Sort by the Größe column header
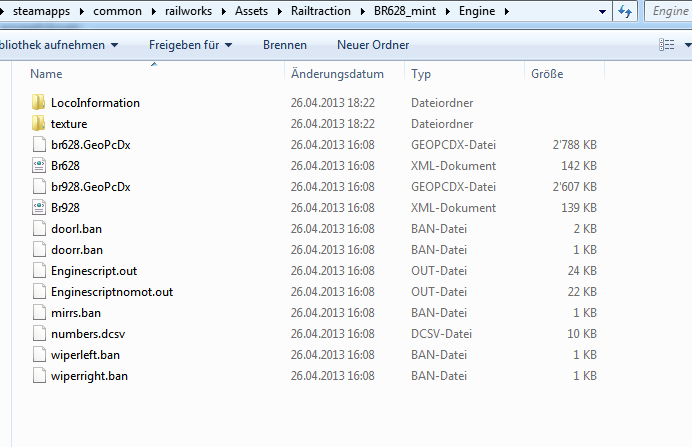Image resolution: width=692 pixels, height=447 pixels. coord(564,74)
